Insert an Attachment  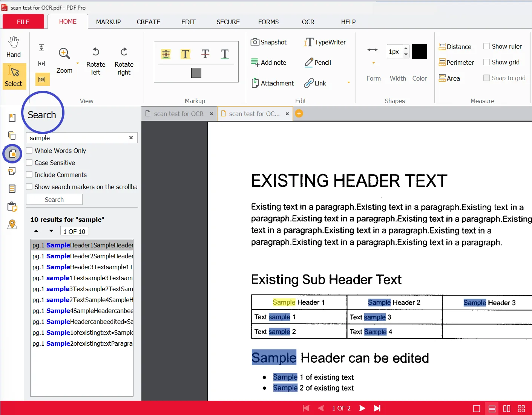[273, 83]
